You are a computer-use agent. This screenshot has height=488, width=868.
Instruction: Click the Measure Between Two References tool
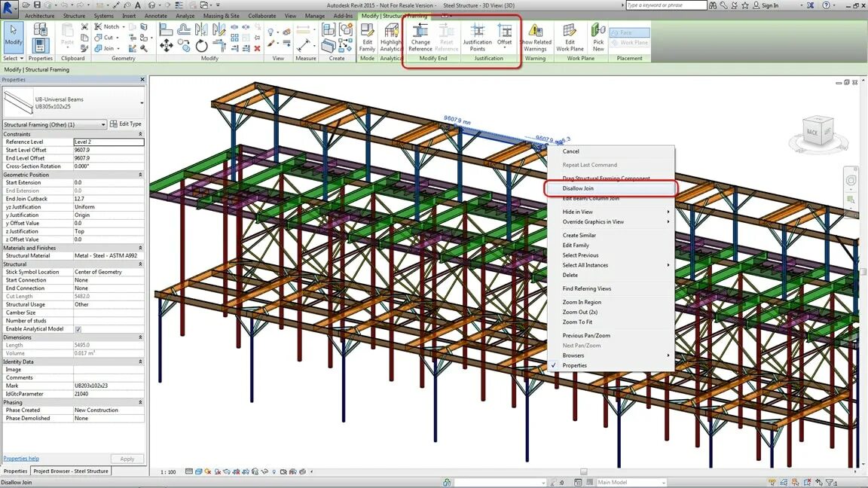[303, 29]
